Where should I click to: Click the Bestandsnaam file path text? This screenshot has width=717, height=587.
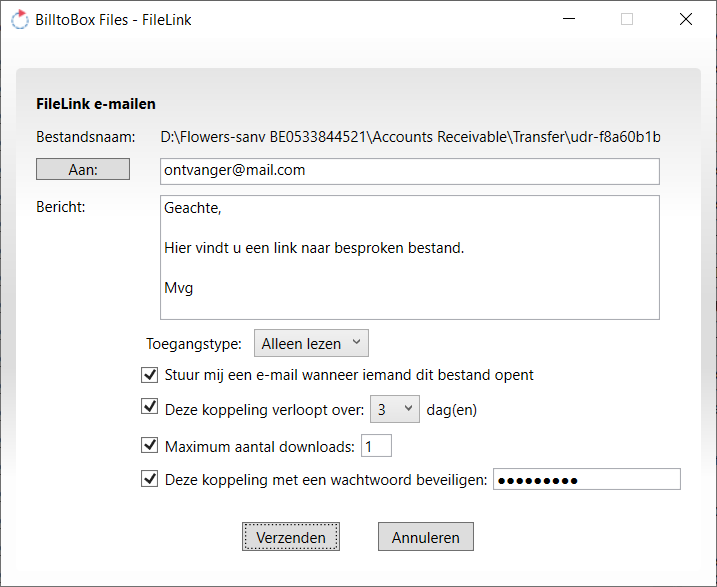tap(410, 137)
